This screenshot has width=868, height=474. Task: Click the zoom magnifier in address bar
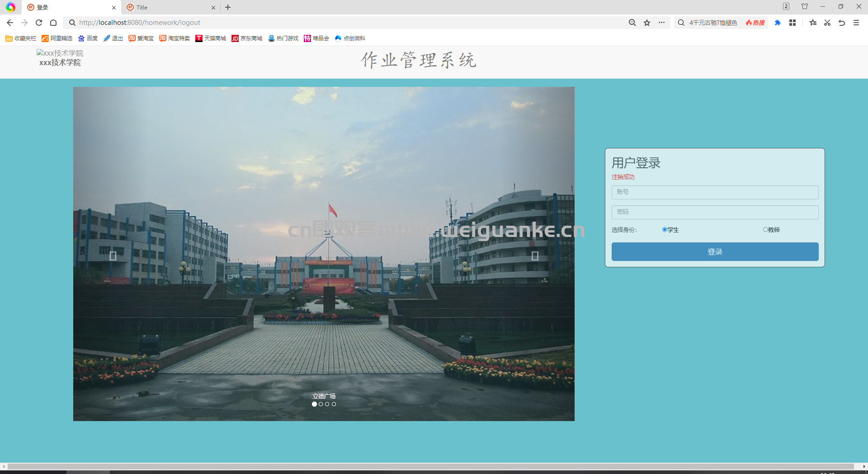pos(632,23)
